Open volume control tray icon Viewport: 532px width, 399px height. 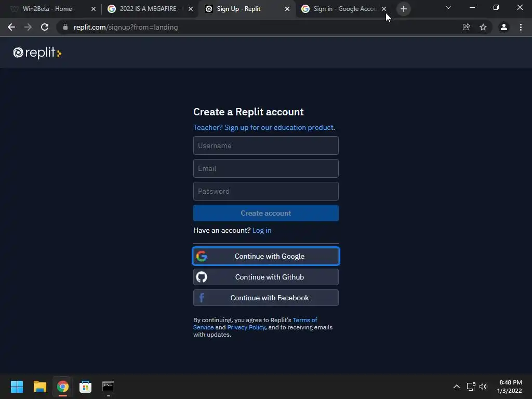(483, 387)
